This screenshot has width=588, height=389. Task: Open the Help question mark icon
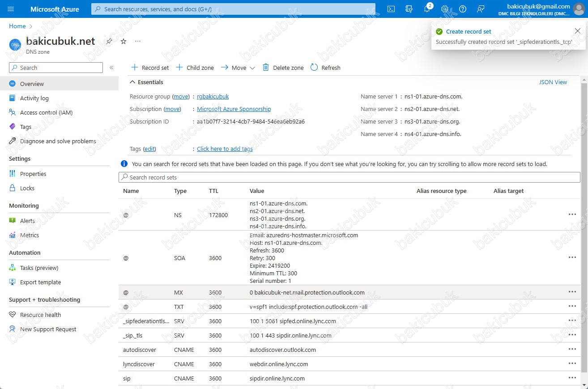(x=463, y=9)
